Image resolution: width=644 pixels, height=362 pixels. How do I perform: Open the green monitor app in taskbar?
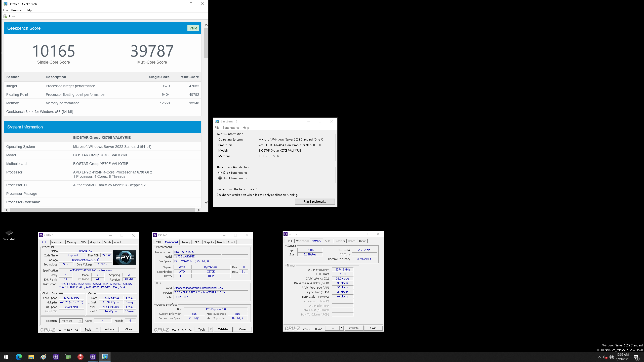68,357
